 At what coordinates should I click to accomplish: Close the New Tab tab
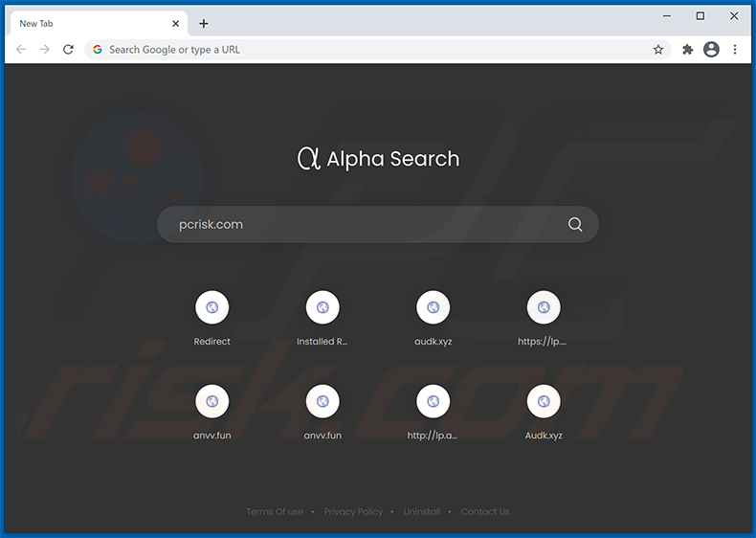pyautogui.click(x=175, y=23)
